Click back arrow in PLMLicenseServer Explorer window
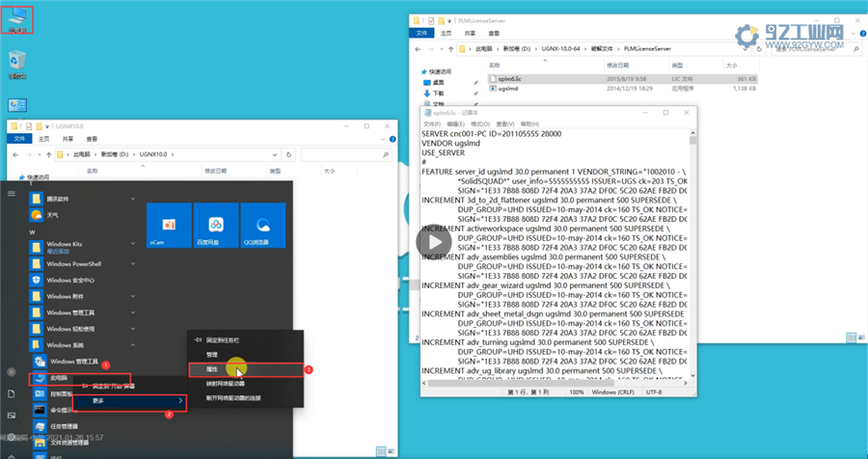Screen dimensions: 868x459 418,49
